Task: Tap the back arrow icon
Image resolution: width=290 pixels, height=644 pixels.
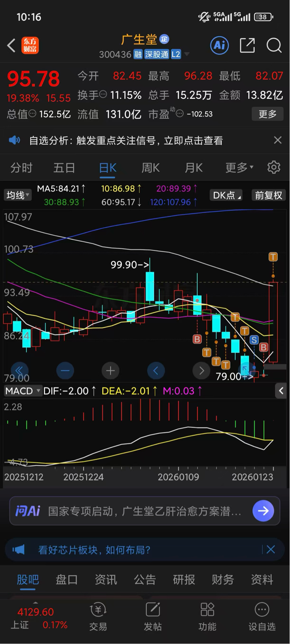Action: 11,46
